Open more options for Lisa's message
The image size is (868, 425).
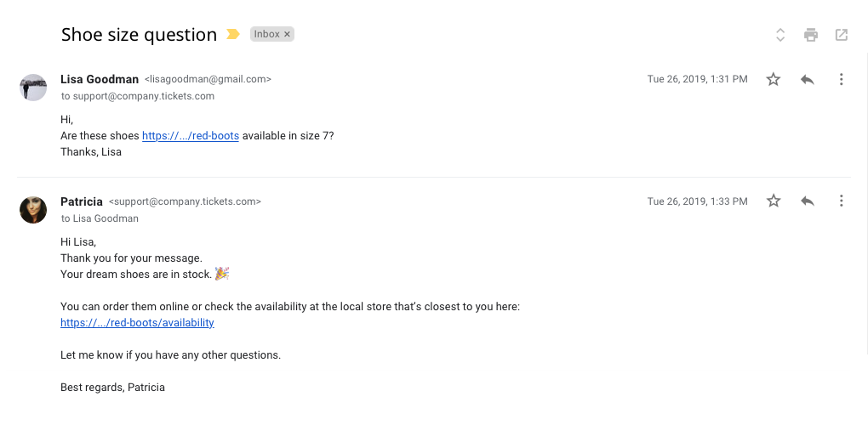click(x=841, y=79)
